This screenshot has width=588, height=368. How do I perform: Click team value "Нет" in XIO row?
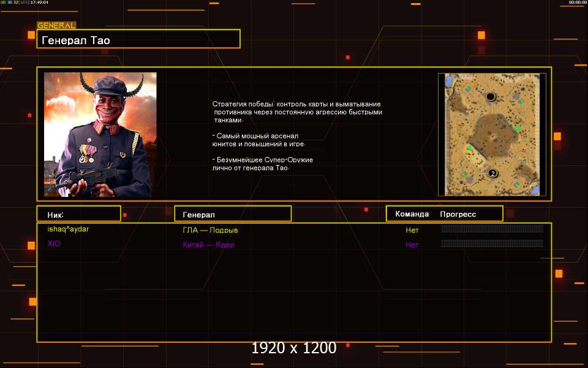412,245
